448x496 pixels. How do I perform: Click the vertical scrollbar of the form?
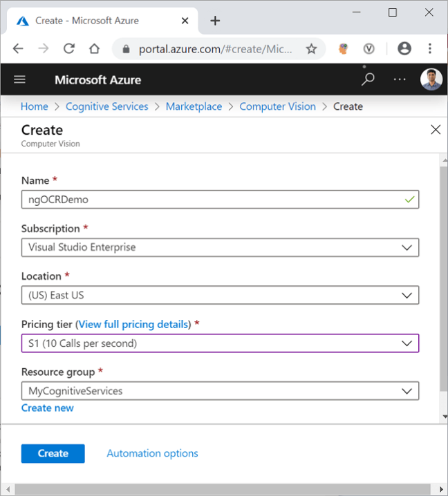pos(444,278)
